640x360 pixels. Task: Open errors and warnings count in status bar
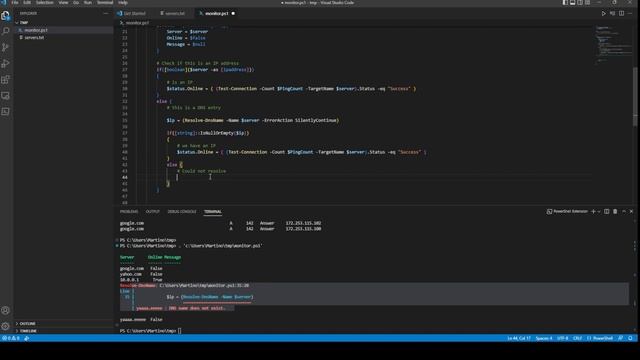click(11, 338)
